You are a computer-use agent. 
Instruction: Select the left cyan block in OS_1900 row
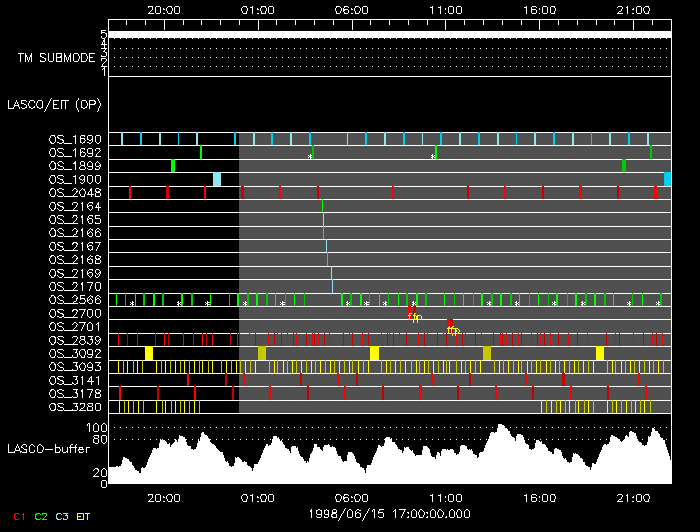(217, 179)
